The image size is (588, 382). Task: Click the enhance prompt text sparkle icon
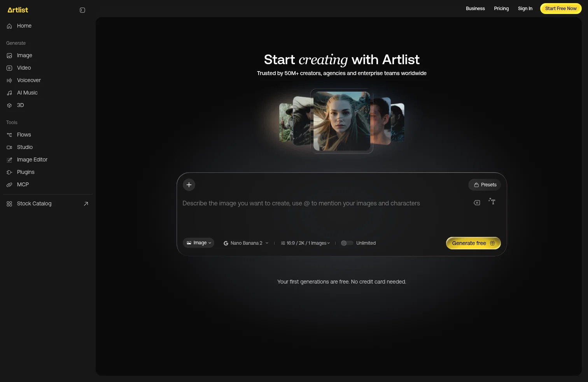tap(492, 202)
